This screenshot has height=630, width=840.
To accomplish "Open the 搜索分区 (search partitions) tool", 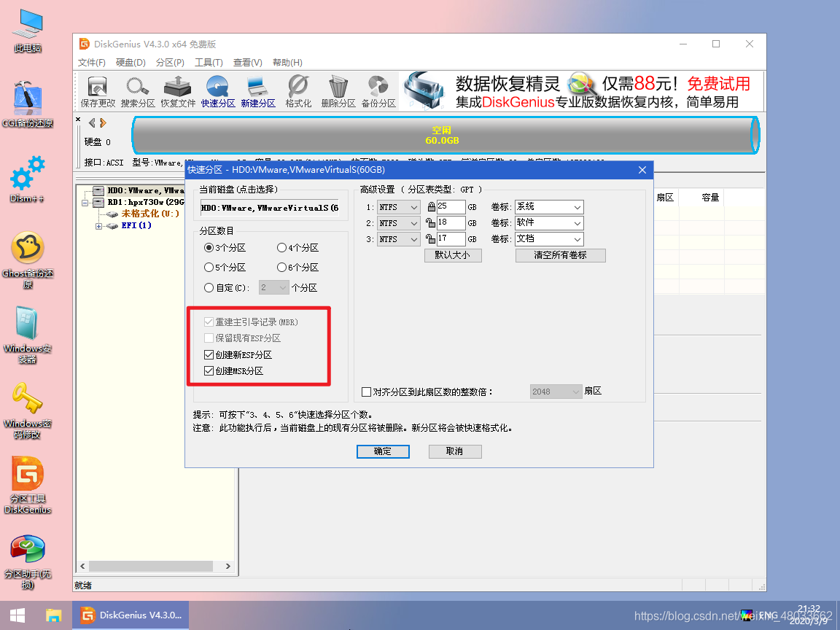I will pyautogui.click(x=138, y=92).
